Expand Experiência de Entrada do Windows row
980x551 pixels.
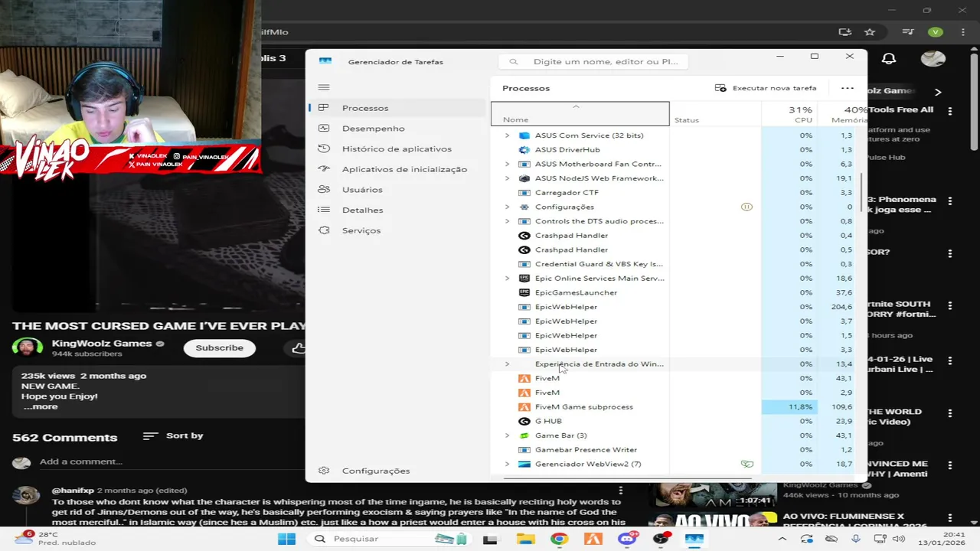coord(507,364)
